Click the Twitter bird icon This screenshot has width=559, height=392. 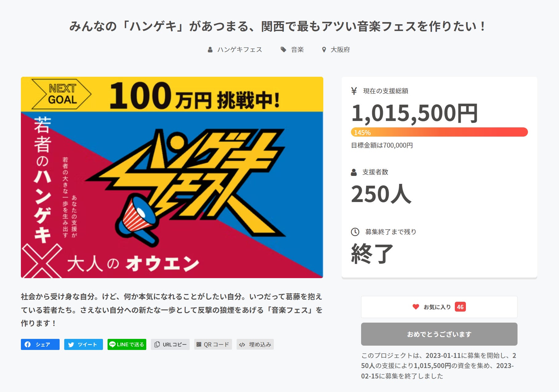(x=71, y=344)
